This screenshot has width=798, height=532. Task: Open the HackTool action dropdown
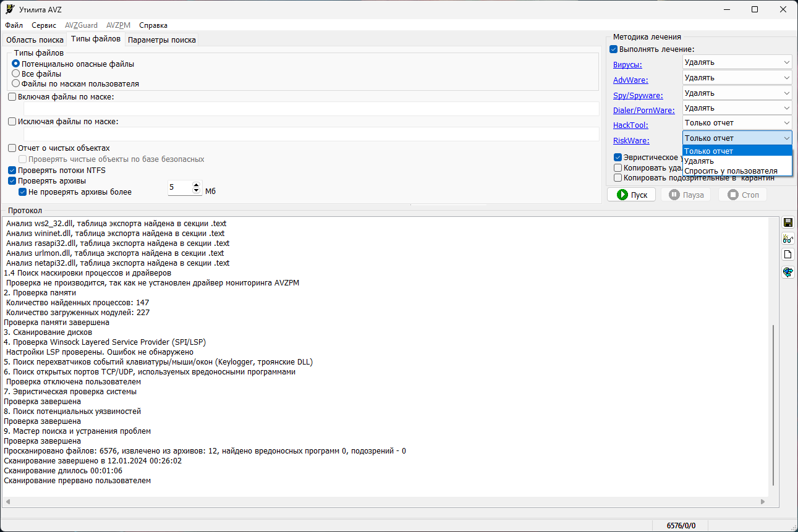tap(737, 123)
